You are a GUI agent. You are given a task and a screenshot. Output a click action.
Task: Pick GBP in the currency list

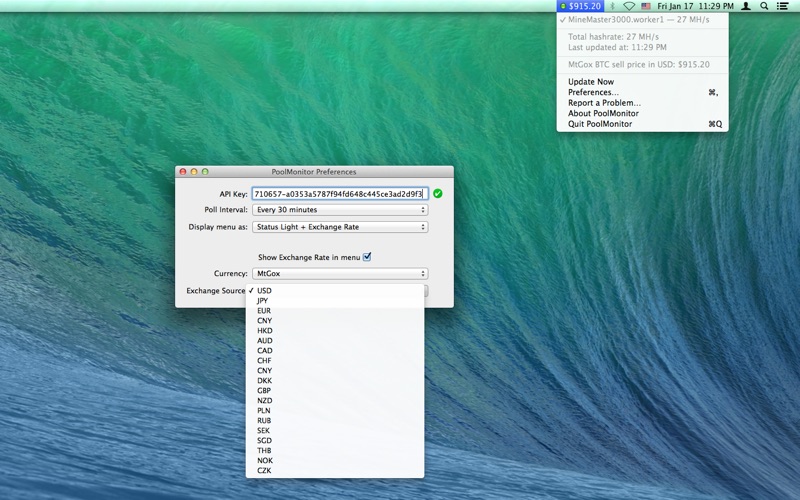point(264,390)
